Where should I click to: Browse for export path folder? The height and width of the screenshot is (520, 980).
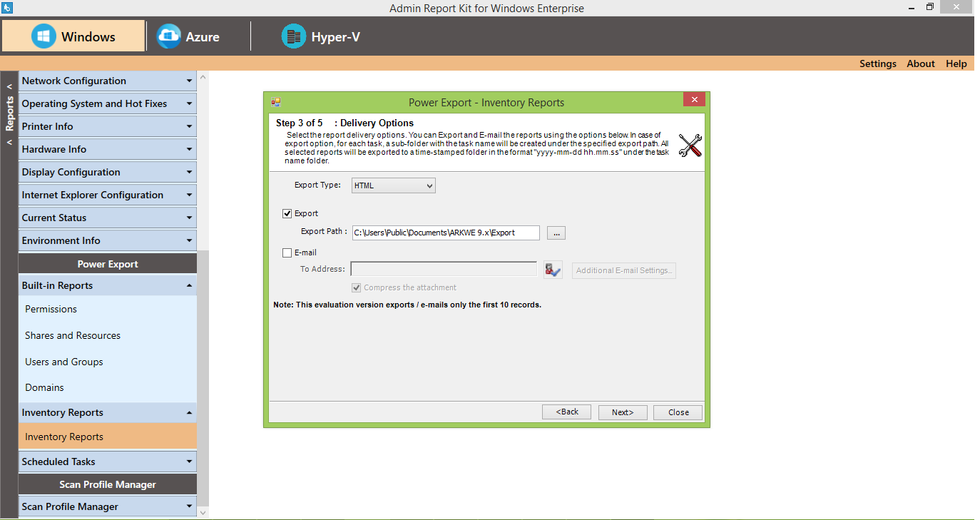pyautogui.click(x=556, y=233)
